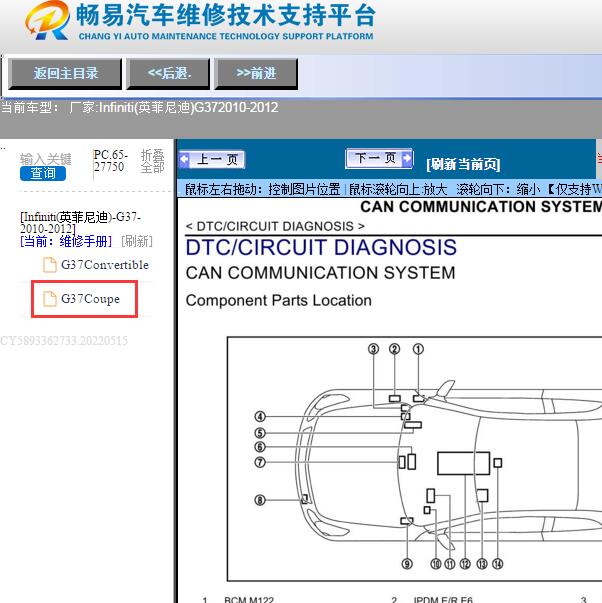Screen dimensions: 602x603
Task: Click the left arrow icon on 上一页
Action: [184, 159]
